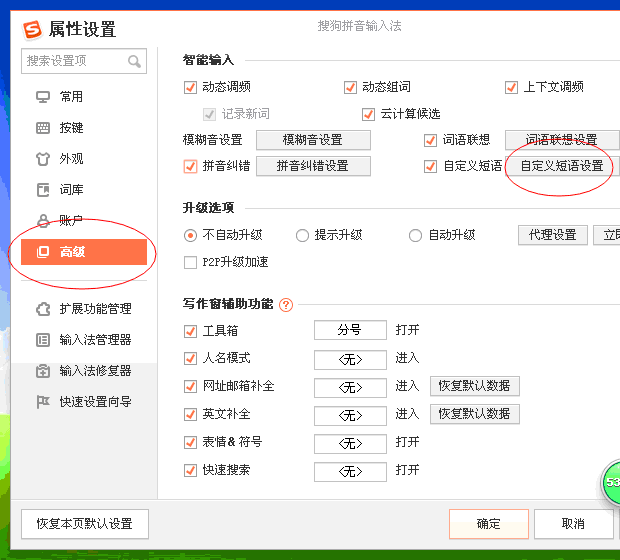Screen dimensions: 620x560
Task: Toggle 上下文调频 checkbox
Action: click(x=511, y=87)
